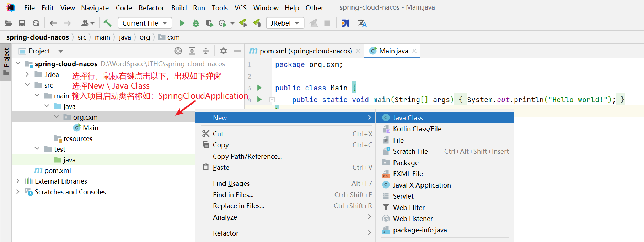This screenshot has width=644, height=242.
Task: Click the Build hammer icon
Action: (x=107, y=23)
